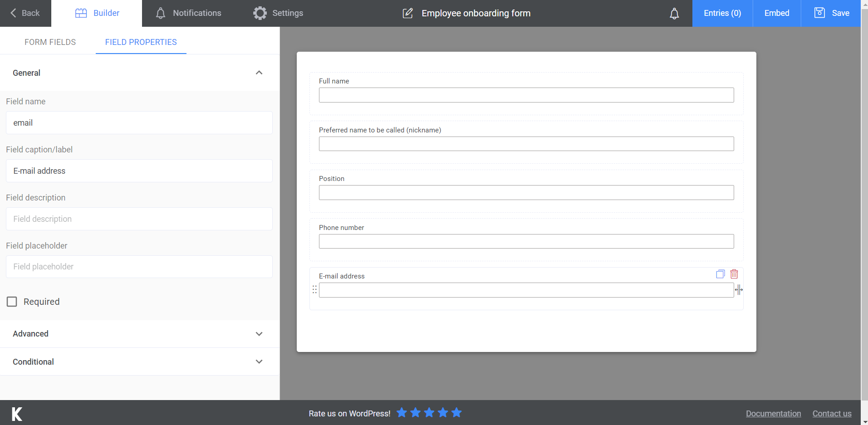Click the Settings gear icon

(260, 13)
